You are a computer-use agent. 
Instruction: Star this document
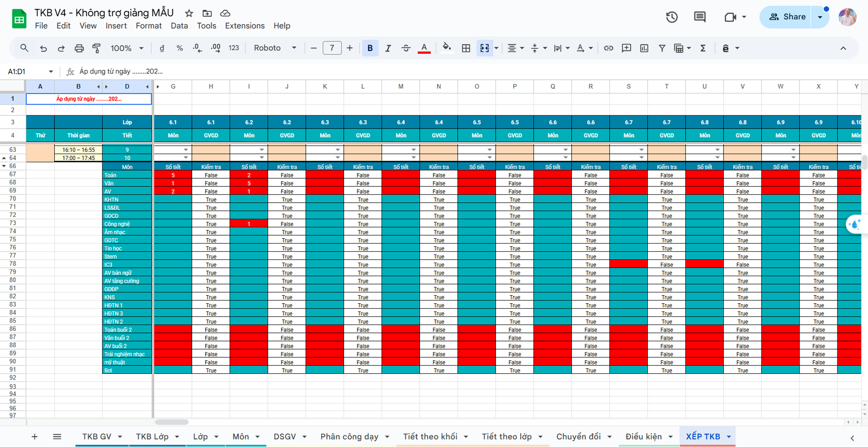click(189, 13)
